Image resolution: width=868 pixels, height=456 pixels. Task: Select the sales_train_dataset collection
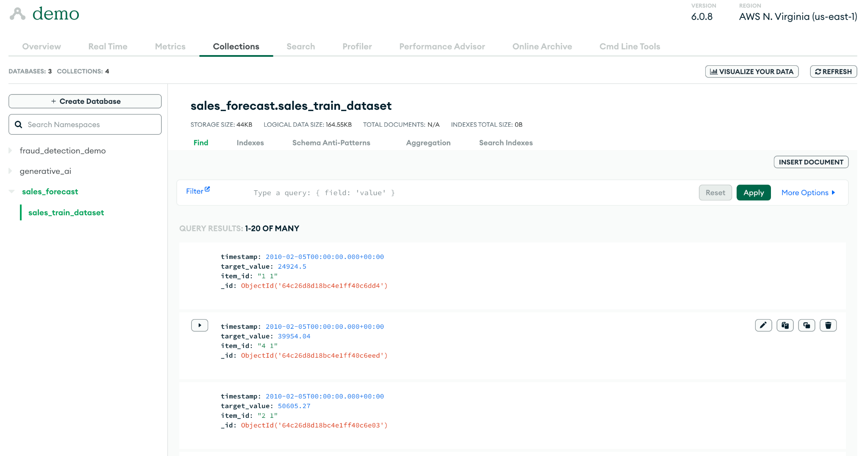tap(66, 213)
